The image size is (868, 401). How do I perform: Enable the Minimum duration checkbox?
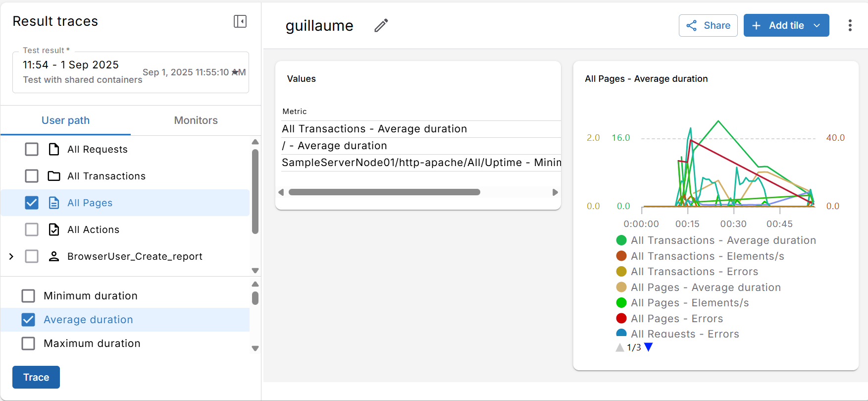[28, 296]
